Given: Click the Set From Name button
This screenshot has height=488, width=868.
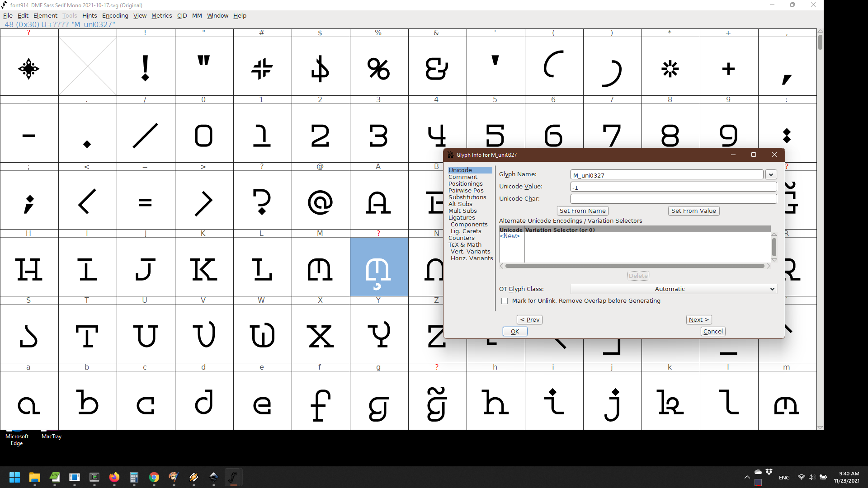Looking at the screenshot, I should (x=582, y=211).
